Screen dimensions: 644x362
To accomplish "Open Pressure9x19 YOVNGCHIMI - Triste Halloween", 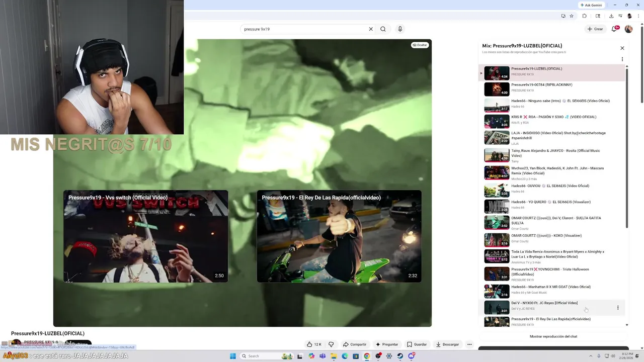I will 551,274.
